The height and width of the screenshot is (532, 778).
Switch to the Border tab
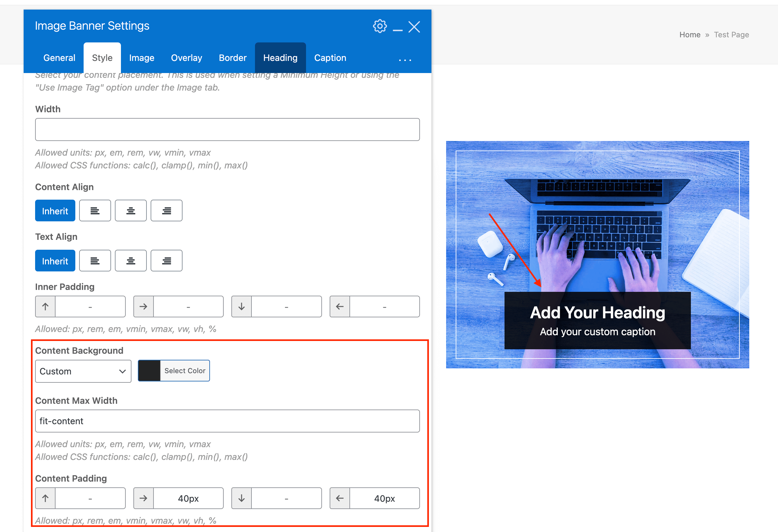[233, 58]
